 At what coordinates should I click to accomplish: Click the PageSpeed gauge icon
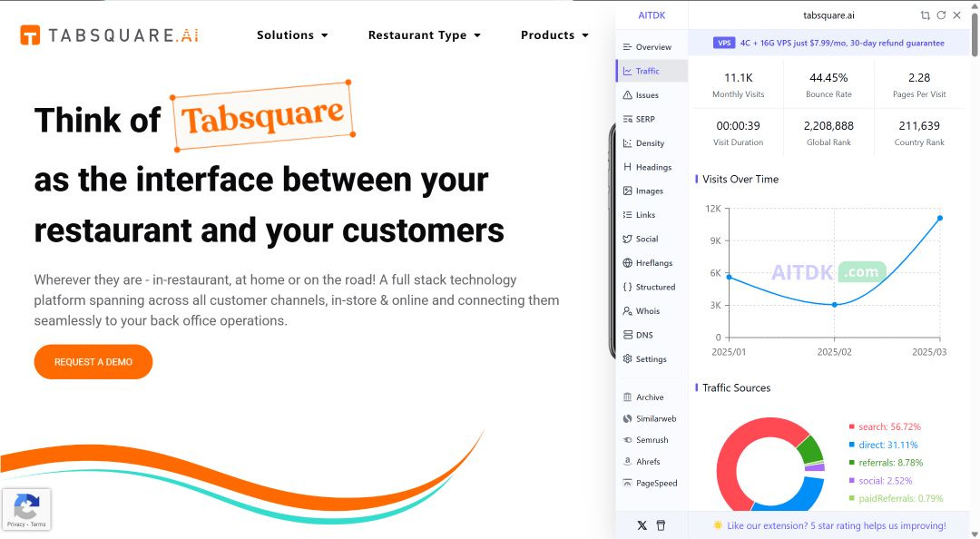coord(628,483)
